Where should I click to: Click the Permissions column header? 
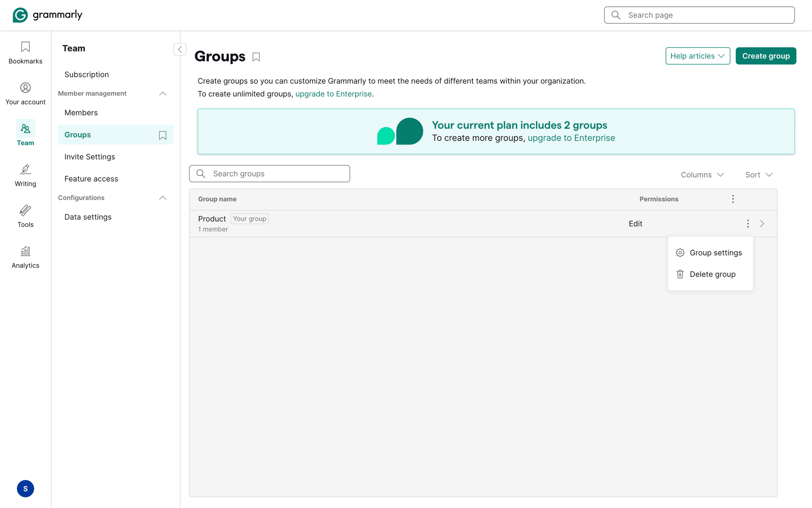659,199
